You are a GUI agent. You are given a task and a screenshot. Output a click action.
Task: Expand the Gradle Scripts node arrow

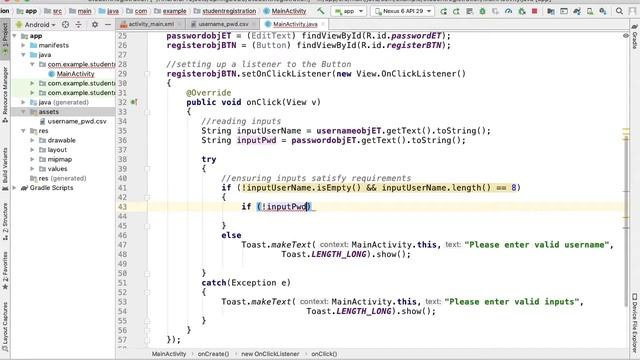(x=15, y=188)
